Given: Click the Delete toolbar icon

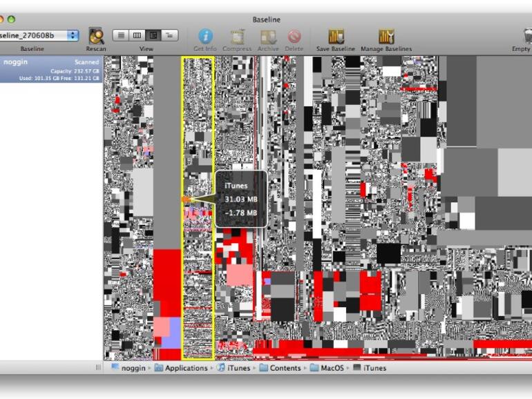Looking at the screenshot, I should pos(294,37).
